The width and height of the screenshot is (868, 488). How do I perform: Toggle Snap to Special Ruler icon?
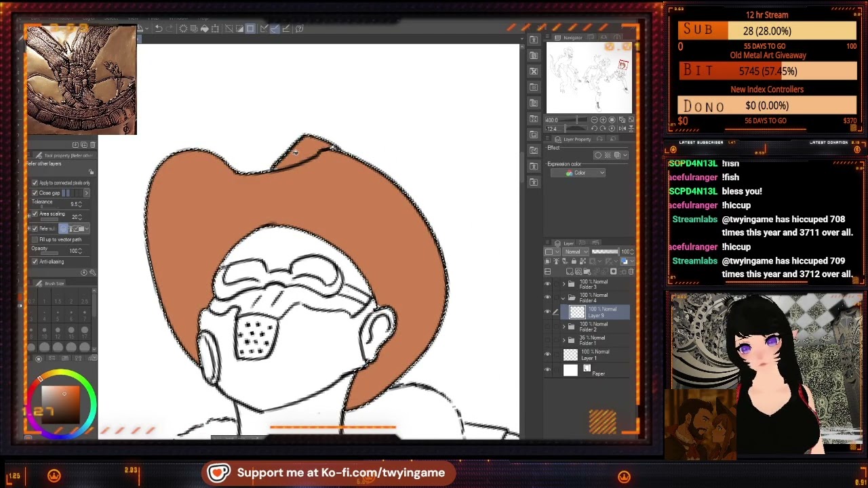click(x=275, y=28)
